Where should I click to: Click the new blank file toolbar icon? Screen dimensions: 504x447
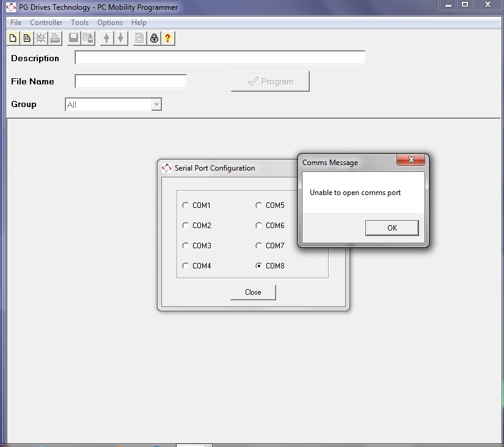[x=13, y=38]
